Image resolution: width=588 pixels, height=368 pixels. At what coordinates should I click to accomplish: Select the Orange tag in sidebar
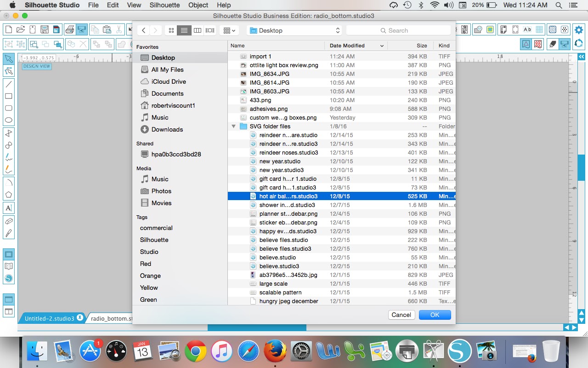(150, 276)
